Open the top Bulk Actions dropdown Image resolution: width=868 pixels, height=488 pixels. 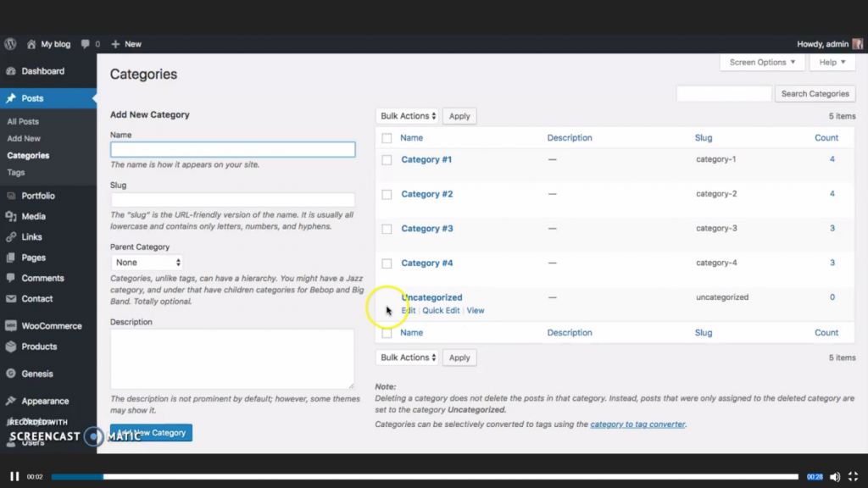408,115
